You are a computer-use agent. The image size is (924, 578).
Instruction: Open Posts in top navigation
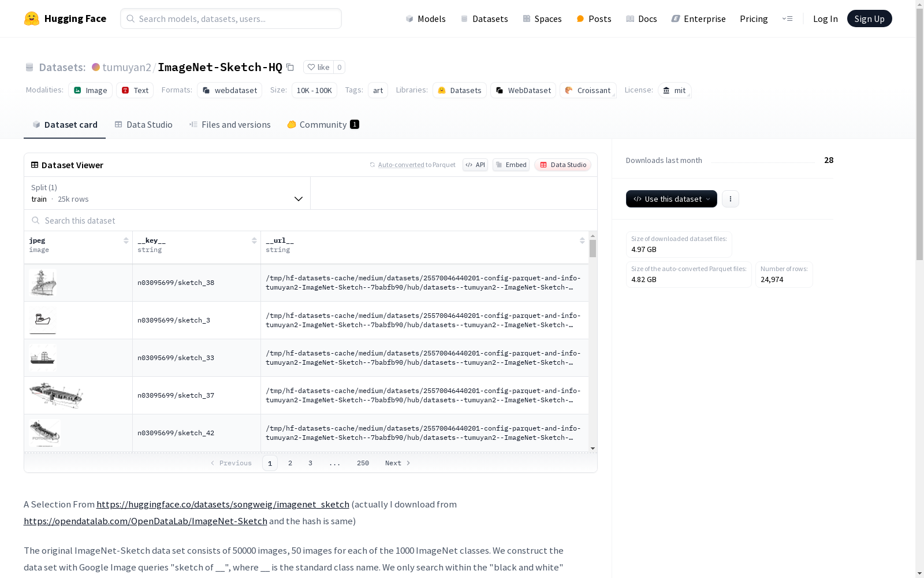[594, 18]
